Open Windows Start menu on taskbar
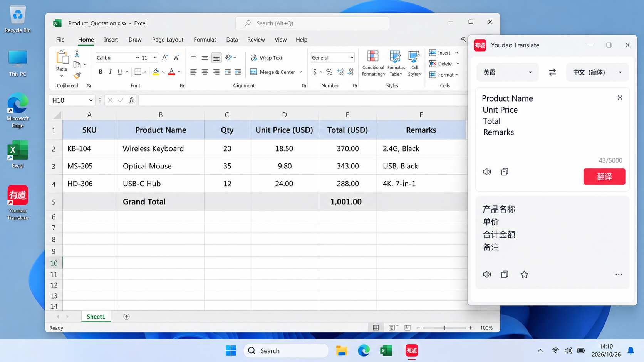The width and height of the screenshot is (644, 362). tap(231, 350)
